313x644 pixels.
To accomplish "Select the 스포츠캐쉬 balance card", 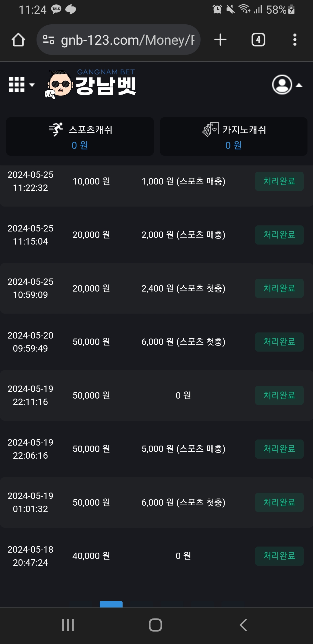I will point(80,137).
